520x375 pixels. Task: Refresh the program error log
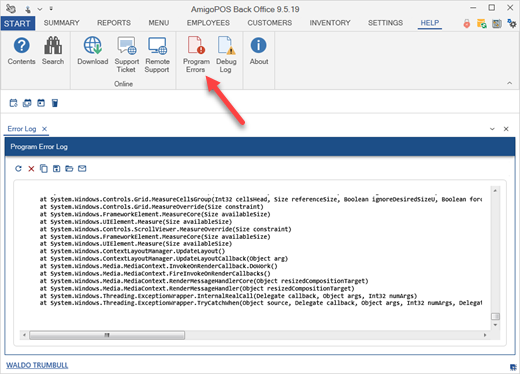tap(18, 169)
